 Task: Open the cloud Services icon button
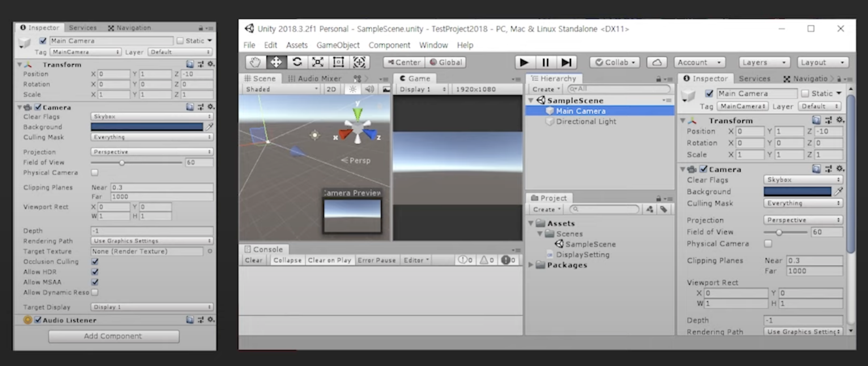[656, 62]
